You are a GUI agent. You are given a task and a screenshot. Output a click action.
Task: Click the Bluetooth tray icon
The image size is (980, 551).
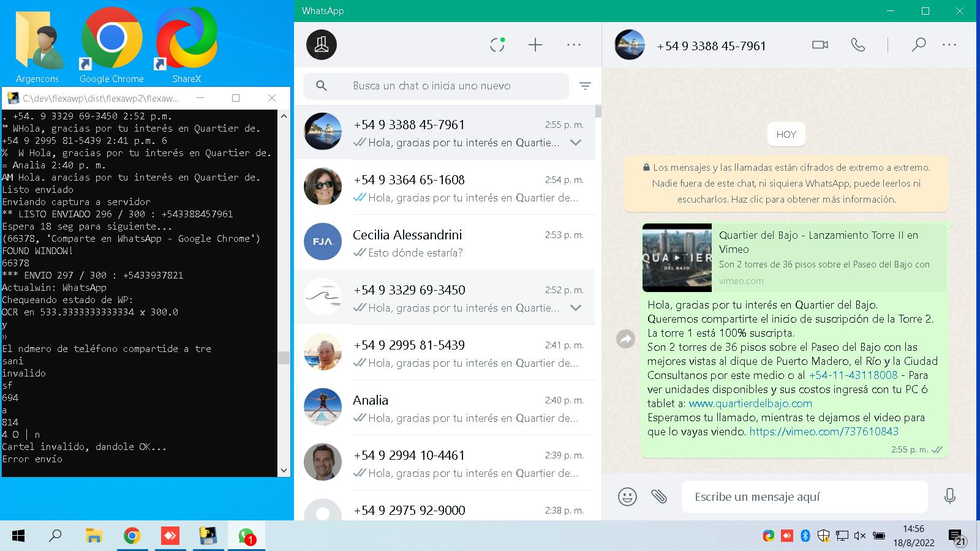805,536
